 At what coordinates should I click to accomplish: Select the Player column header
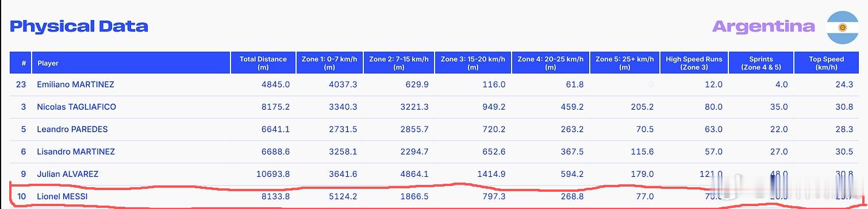[131, 63]
